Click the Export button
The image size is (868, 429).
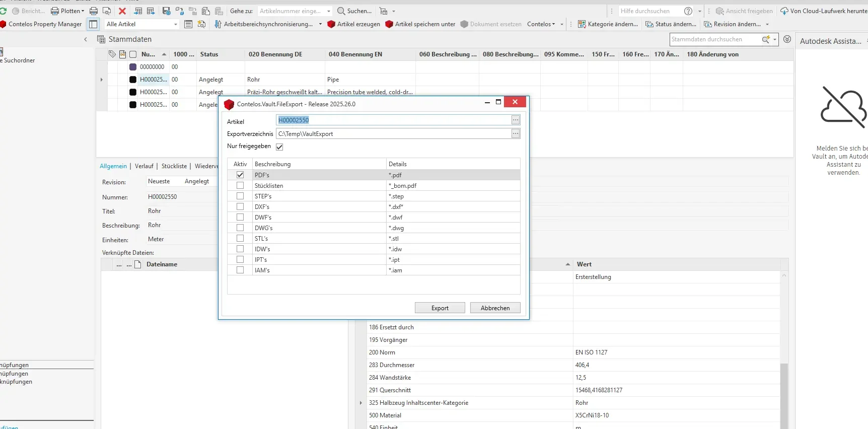(x=440, y=308)
